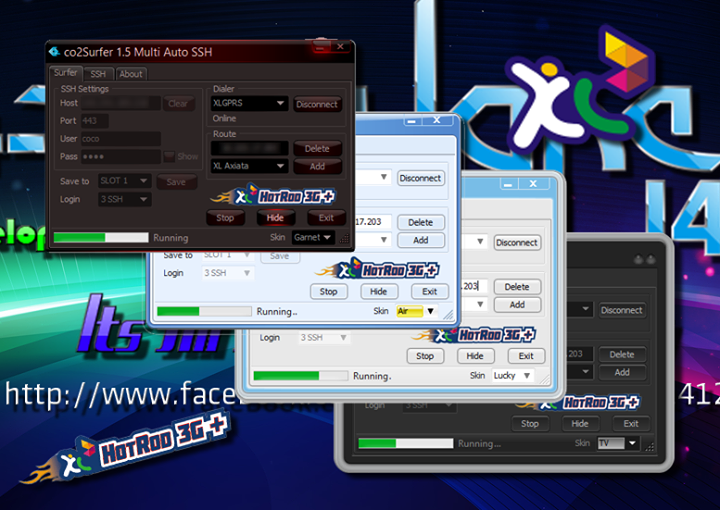Viewport: 720px width, 510px height.
Task: Click the Hide button in the Garnet window
Action: pyautogui.click(x=275, y=218)
